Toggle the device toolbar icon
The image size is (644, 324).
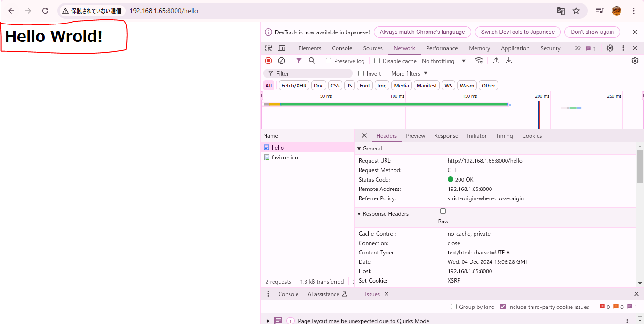point(282,48)
